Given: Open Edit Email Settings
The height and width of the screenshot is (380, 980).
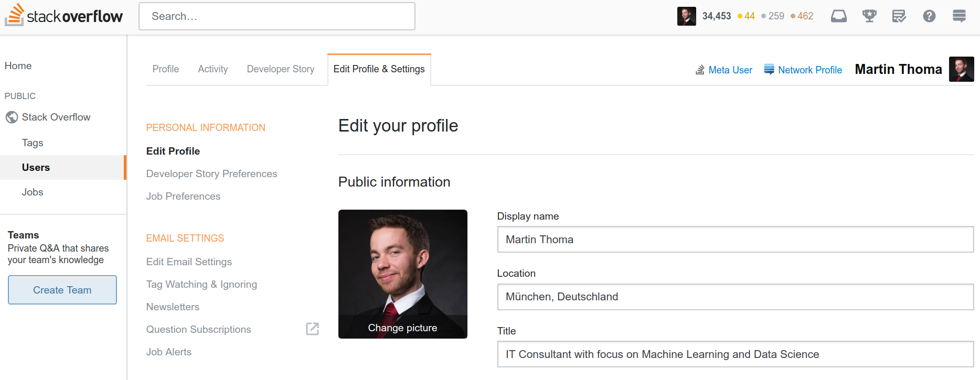Looking at the screenshot, I should 189,262.
